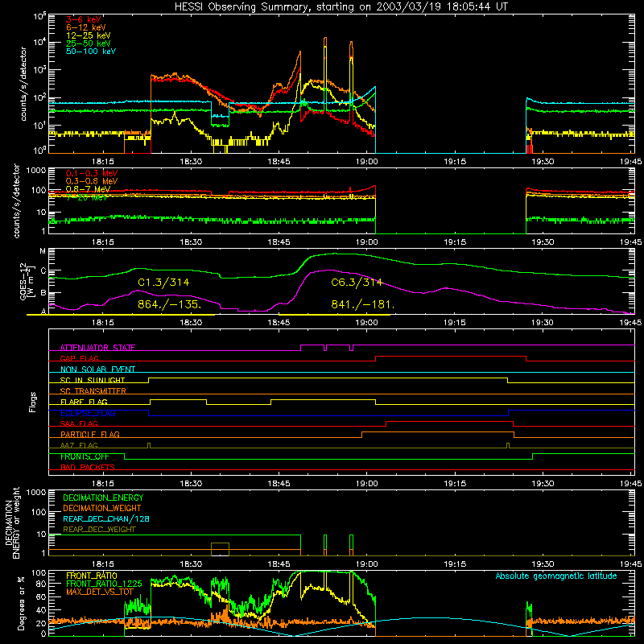The height and width of the screenshot is (644, 644).
Task: Click the FRONT_RATIO legend label
Action: 92,576
